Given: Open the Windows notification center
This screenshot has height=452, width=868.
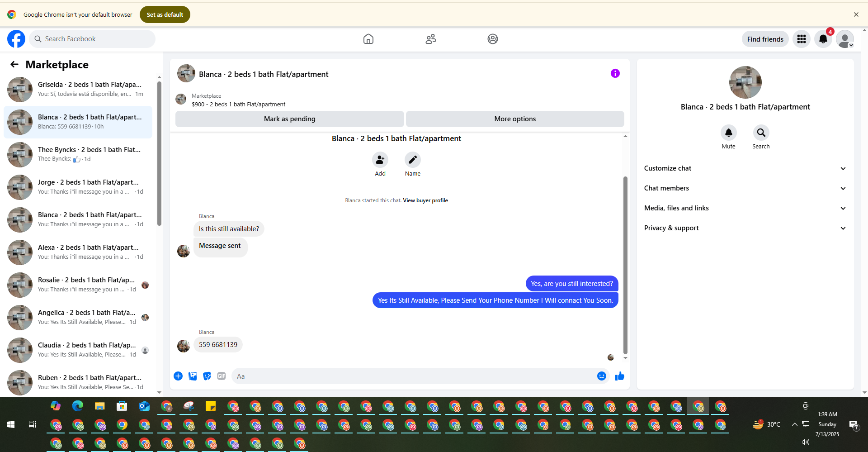Looking at the screenshot, I should click(854, 424).
